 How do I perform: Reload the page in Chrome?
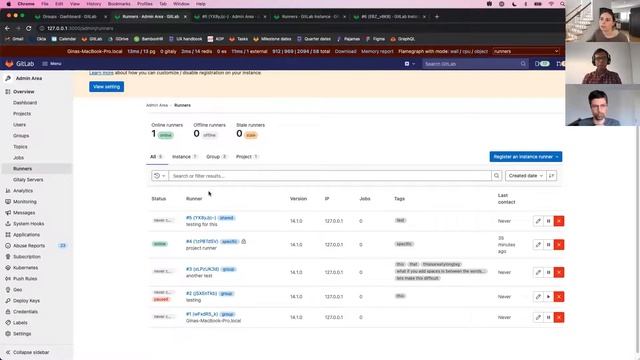click(x=29, y=28)
